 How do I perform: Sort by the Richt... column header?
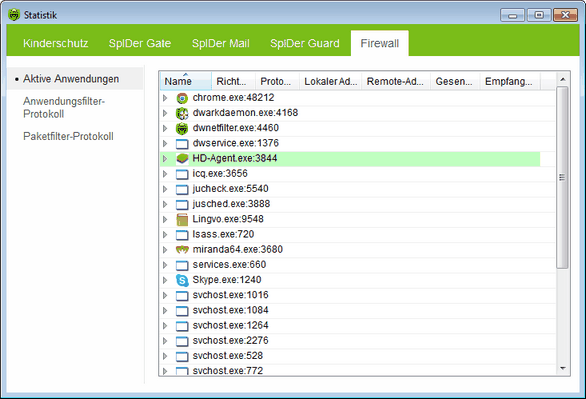tap(234, 81)
